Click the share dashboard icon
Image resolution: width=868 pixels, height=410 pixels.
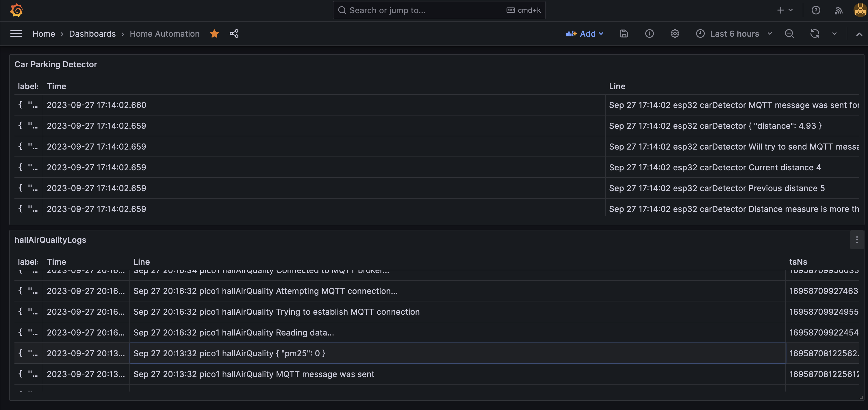tap(234, 34)
